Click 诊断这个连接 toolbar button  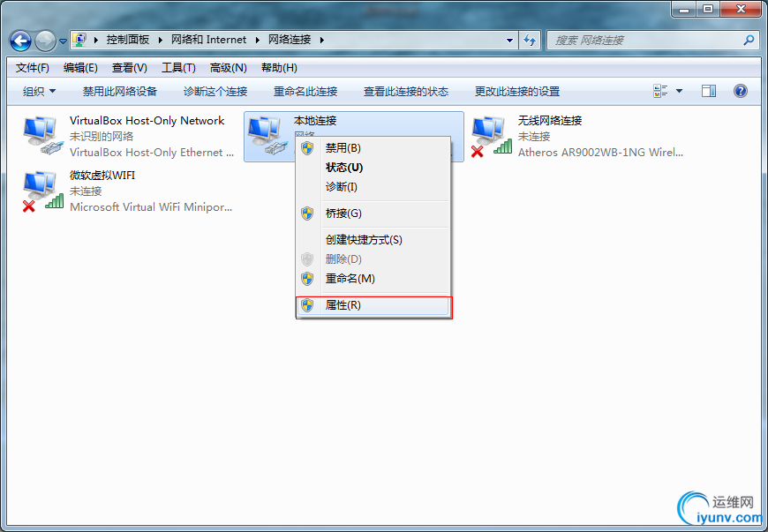point(215,92)
